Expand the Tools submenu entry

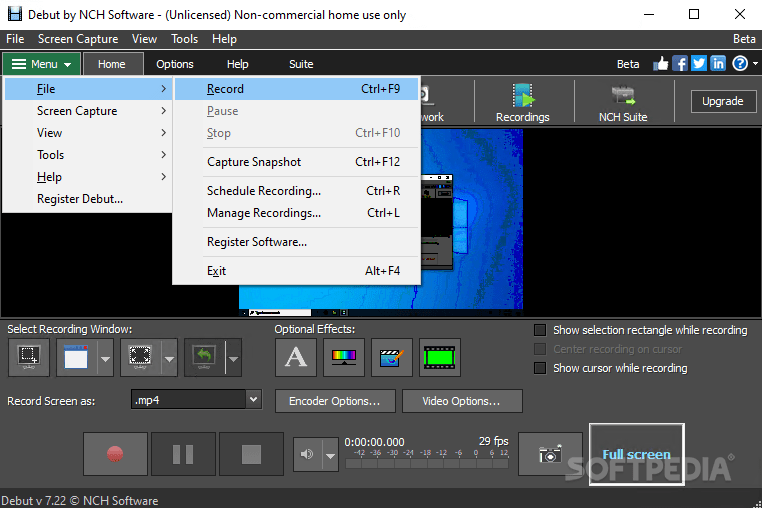pos(87,155)
